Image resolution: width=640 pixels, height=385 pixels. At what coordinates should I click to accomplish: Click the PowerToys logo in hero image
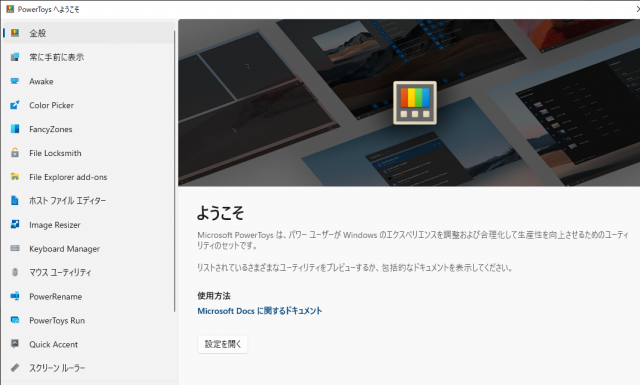pos(415,102)
